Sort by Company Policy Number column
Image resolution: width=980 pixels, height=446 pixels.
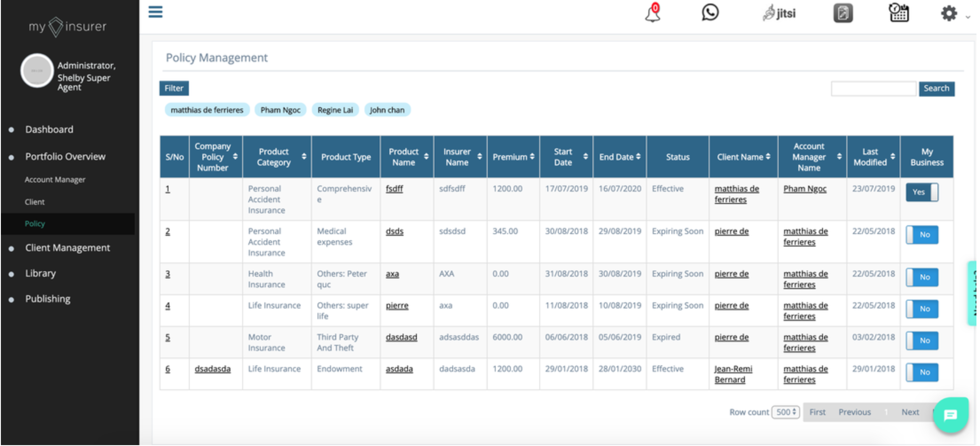pyautogui.click(x=235, y=156)
